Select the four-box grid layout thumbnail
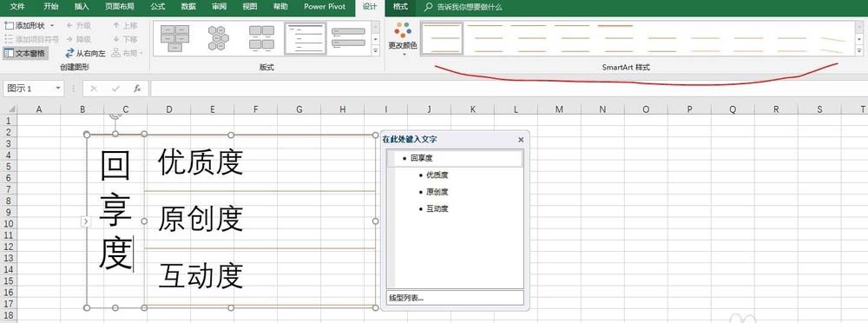868x323 pixels. (261, 38)
